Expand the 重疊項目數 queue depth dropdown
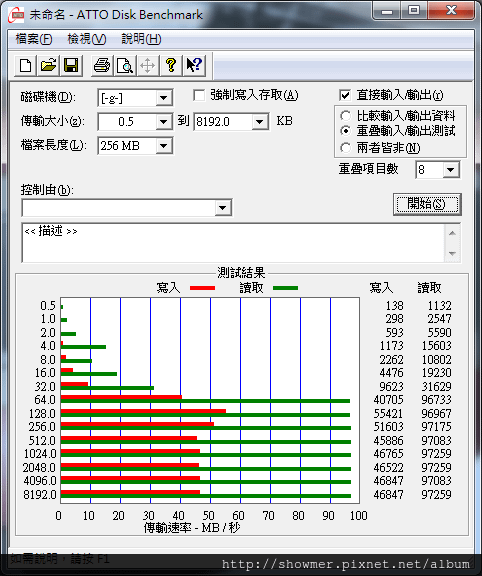482x576 pixels. [451, 170]
